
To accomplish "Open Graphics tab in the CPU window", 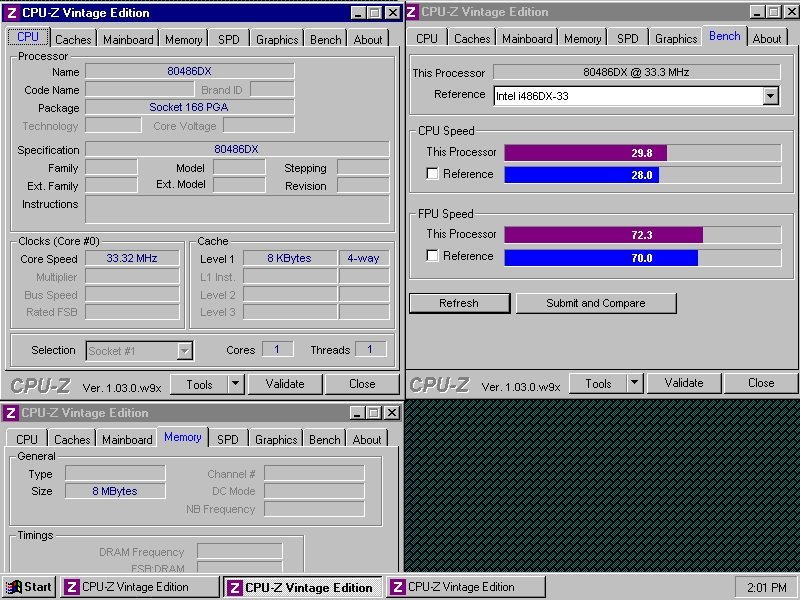I will 277,39.
